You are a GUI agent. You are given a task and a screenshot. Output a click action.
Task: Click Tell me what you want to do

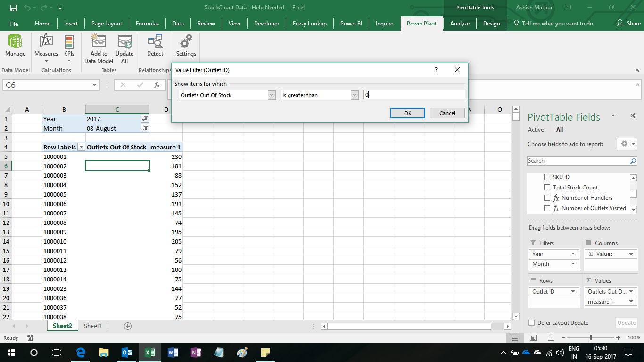tap(553, 24)
